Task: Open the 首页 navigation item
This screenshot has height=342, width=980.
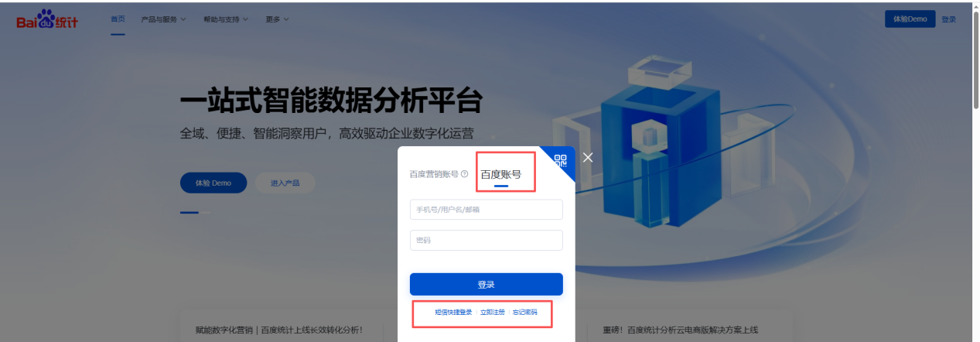Action: (x=118, y=19)
